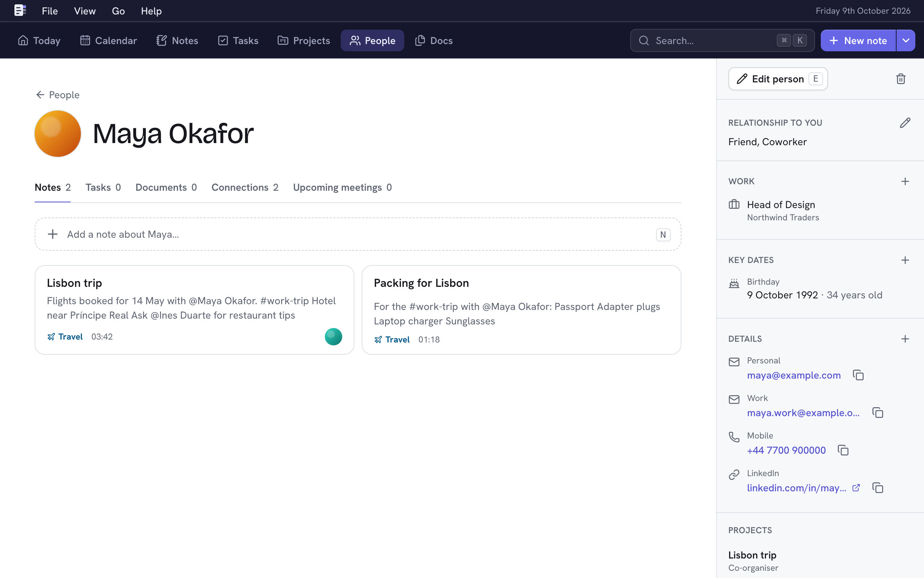
Task: Open the Projects section
Action: point(304,40)
